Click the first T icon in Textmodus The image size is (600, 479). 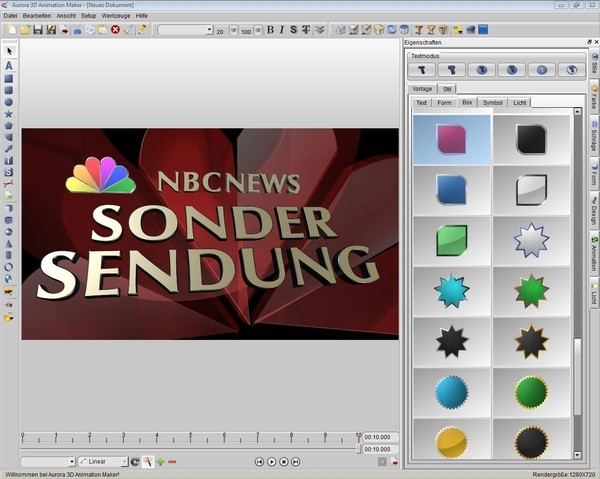422,70
